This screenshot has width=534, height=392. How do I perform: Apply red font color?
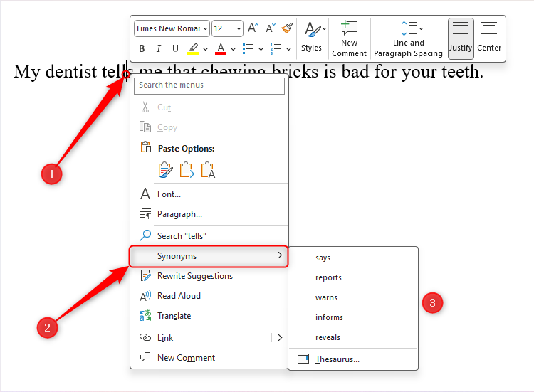221,48
